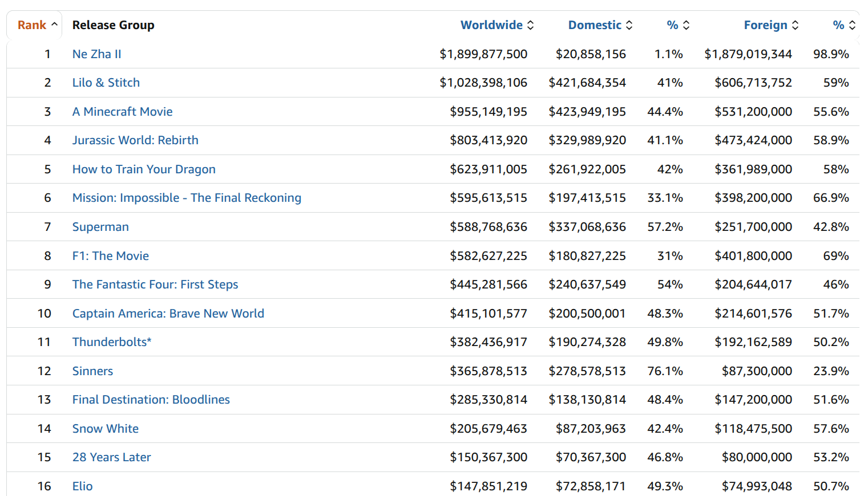Select worldwide total $150,367,300
The width and height of the screenshot is (868, 496).
click(x=488, y=457)
